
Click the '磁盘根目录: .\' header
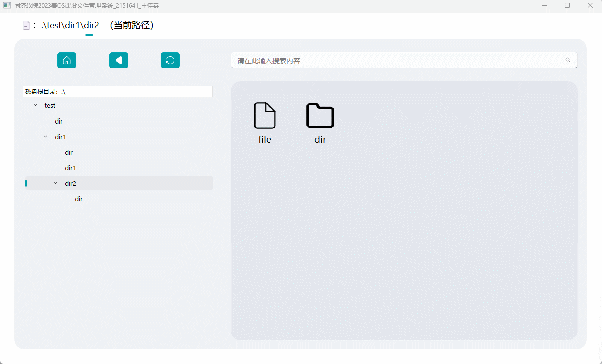click(118, 92)
